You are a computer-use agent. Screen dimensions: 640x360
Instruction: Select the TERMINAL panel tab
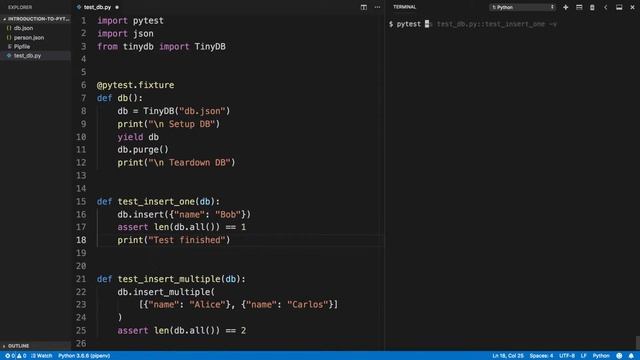pyautogui.click(x=404, y=7)
